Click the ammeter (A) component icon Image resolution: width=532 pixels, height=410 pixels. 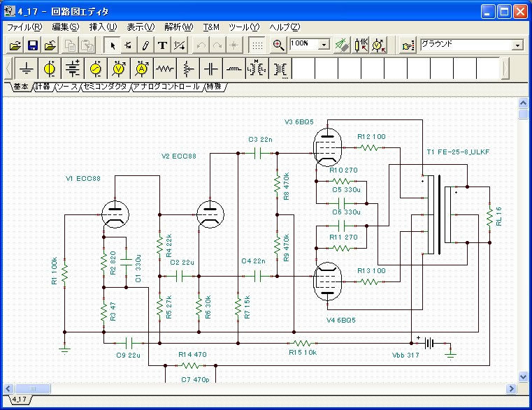142,68
